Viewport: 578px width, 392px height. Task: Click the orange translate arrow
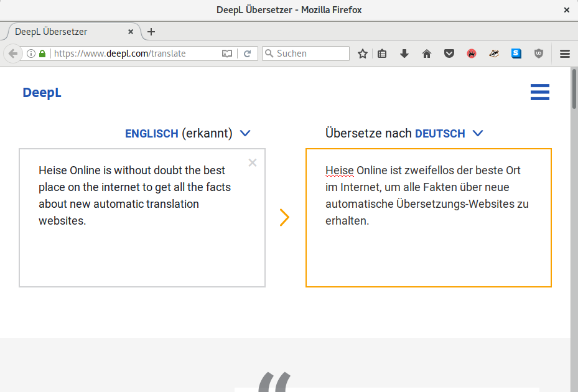tap(284, 218)
